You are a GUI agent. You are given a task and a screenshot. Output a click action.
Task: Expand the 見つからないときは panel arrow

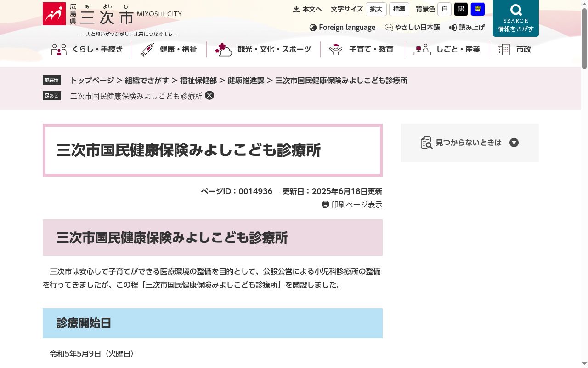pyautogui.click(x=514, y=143)
